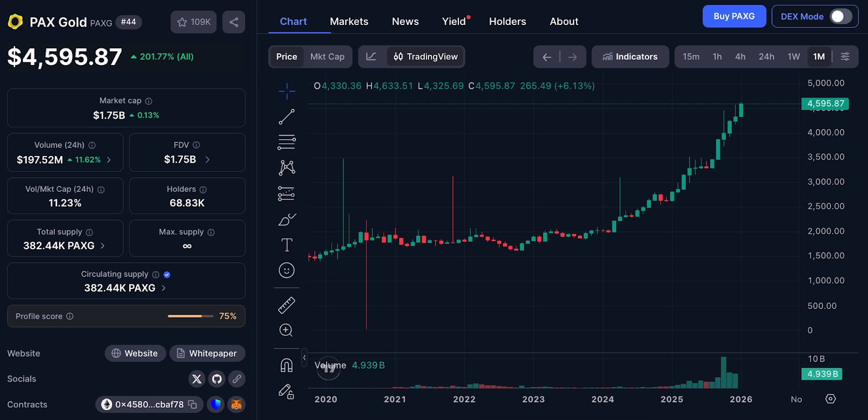The height and width of the screenshot is (420, 868).
Task: Open the GitHub social link
Action: [x=217, y=379]
